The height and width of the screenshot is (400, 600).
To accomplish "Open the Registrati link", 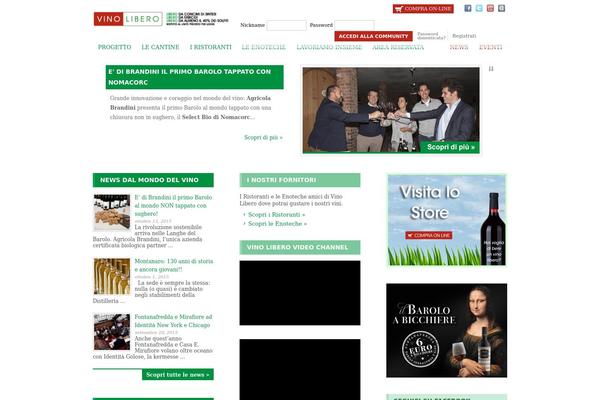I will click(464, 36).
